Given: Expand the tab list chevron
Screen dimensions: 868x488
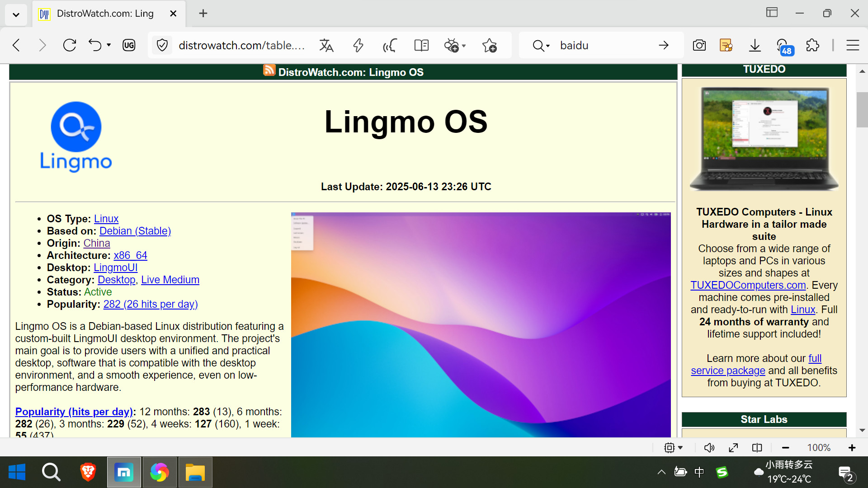Looking at the screenshot, I should [x=16, y=14].
